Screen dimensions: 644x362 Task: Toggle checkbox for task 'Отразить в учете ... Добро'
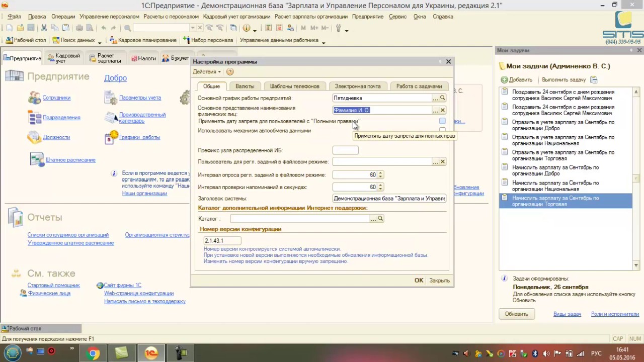(504, 122)
